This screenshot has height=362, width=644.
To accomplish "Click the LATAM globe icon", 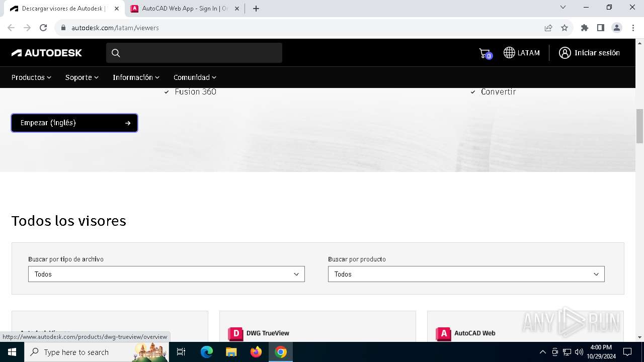I will 509,53.
